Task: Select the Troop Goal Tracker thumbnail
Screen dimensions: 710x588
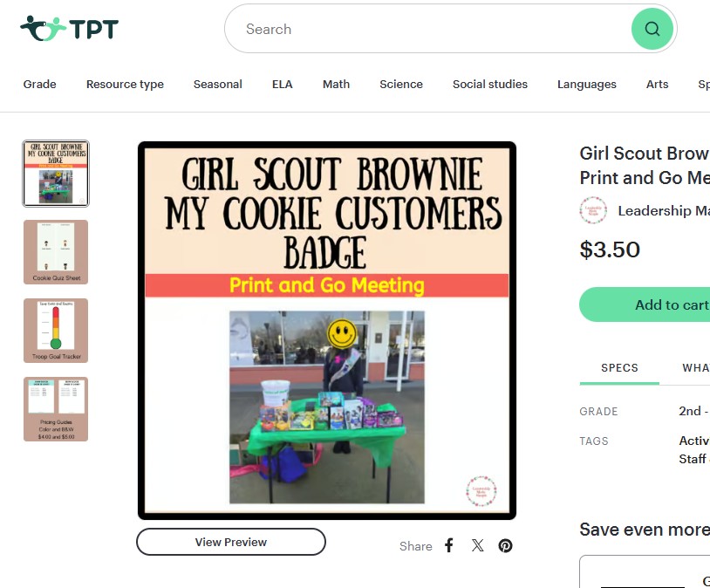Action: coord(56,331)
